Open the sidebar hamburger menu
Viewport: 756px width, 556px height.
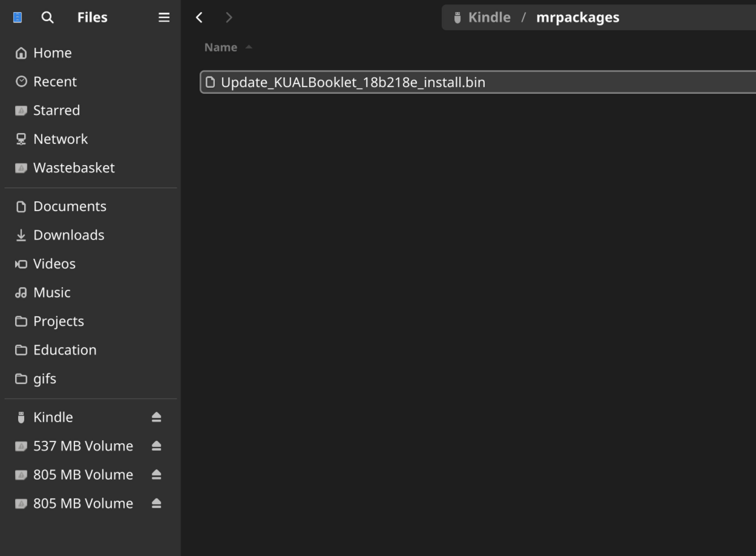tap(163, 18)
